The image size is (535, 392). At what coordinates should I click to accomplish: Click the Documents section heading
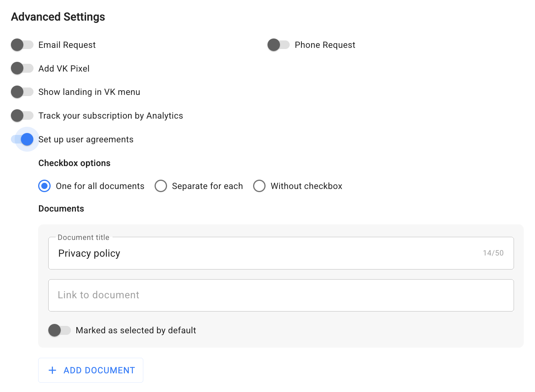click(61, 209)
